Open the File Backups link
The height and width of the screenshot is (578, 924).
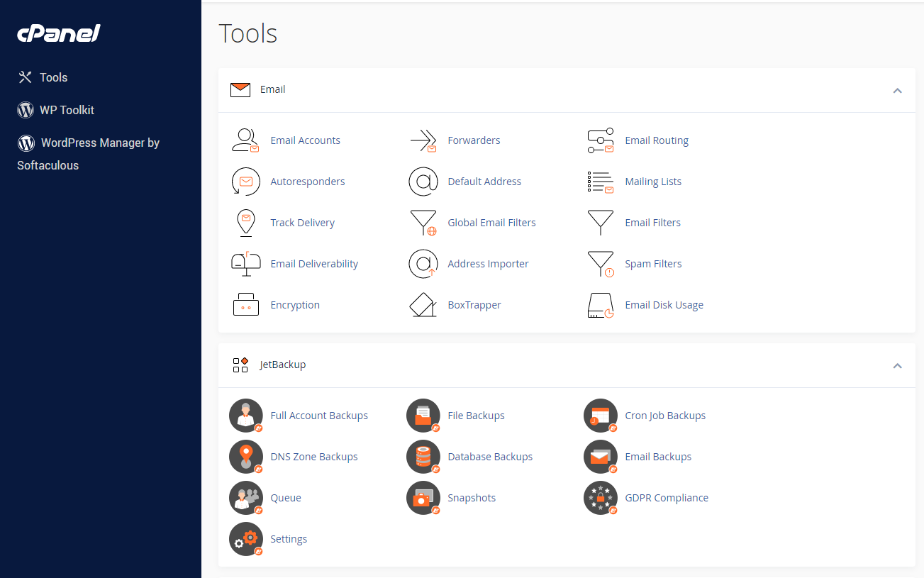click(476, 416)
